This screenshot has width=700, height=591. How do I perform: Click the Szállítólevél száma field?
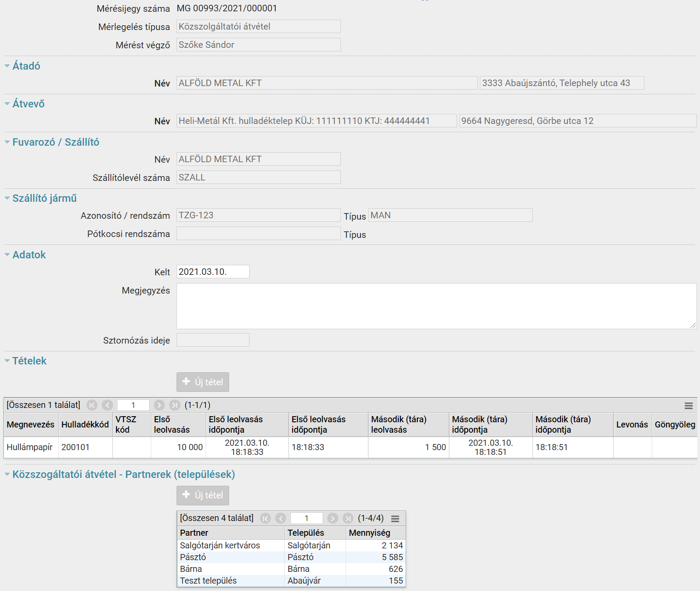click(x=259, y=177)
